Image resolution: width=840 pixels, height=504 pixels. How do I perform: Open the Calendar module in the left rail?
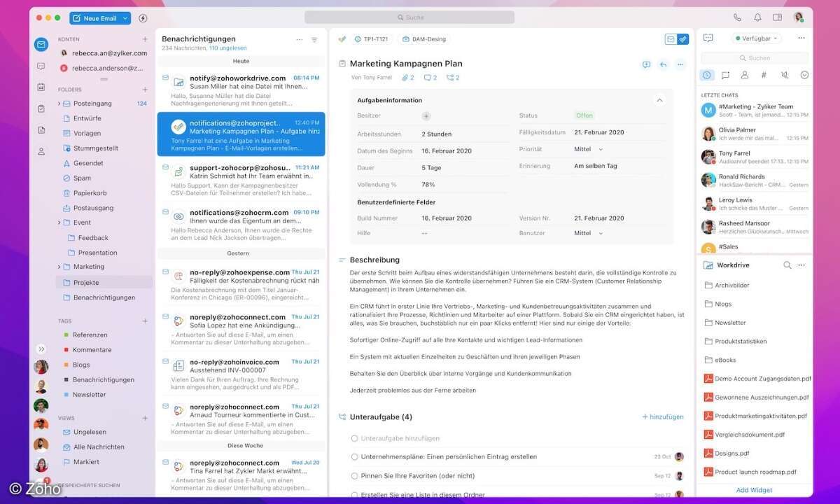point(41,87)
